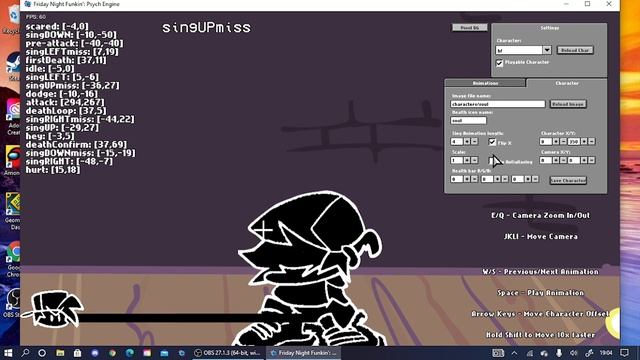Screen dimensions: 640x360
Task: Increase Camera Y value with plus
Action: pos(584,160)
